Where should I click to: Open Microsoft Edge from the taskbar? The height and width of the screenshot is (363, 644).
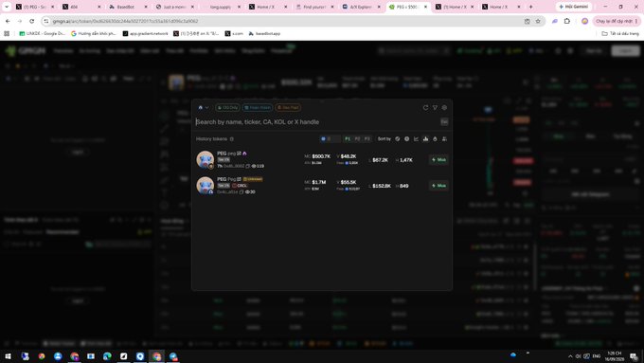(107, 356)
